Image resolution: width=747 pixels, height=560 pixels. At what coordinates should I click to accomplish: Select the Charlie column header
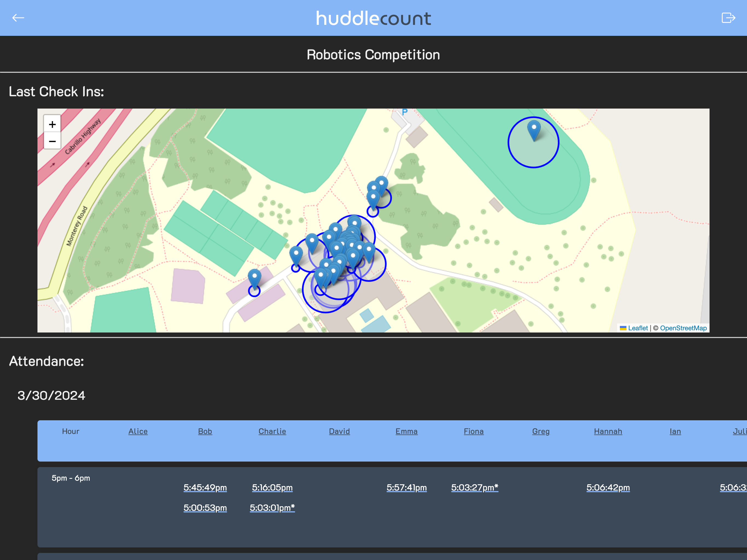(272, 431)
